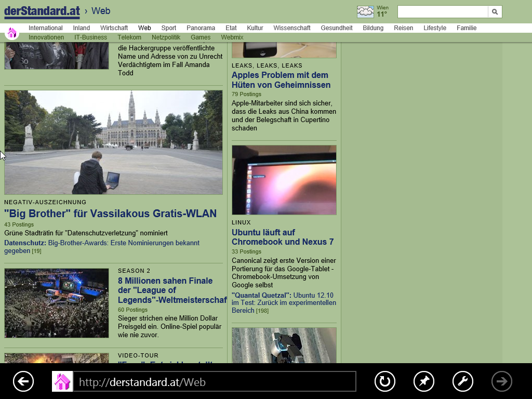
Task: Open the Lifestyle section
Action: click(x=435, y=28)
